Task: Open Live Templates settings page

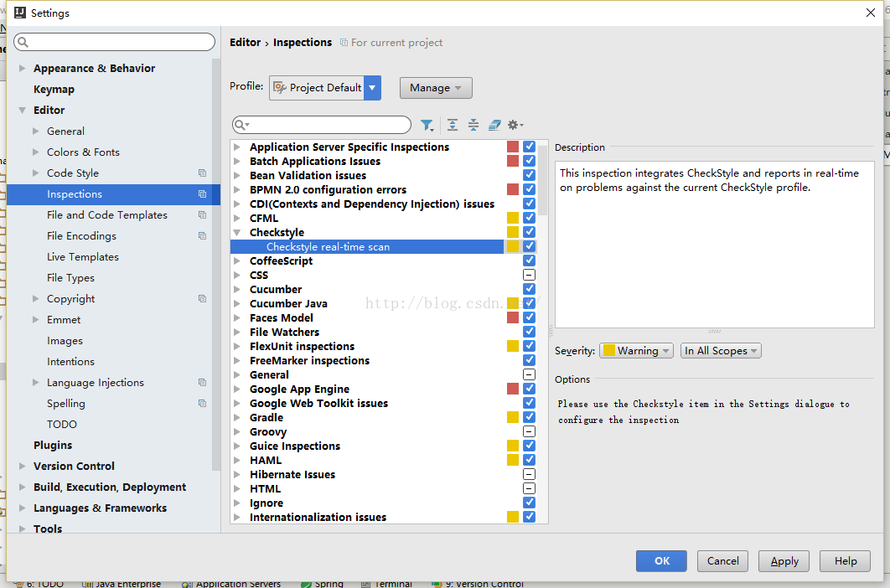Action: click(83, 257)
